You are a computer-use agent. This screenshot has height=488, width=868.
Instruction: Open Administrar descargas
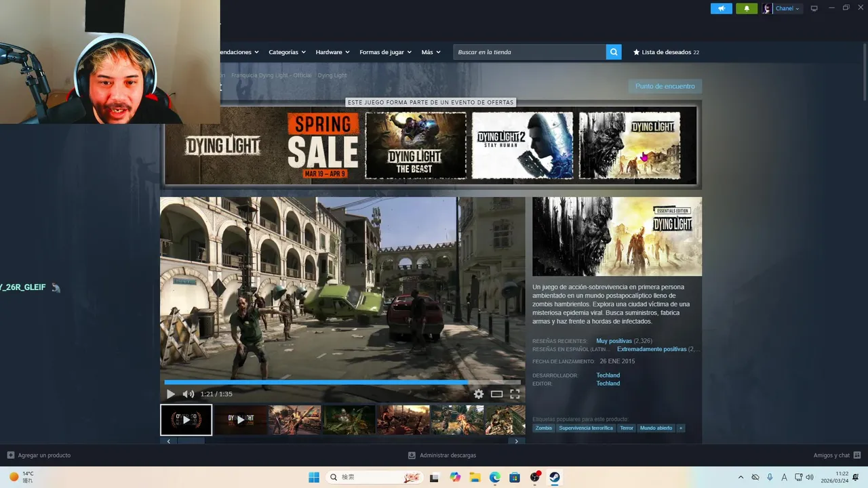pyautogui.click(x=442, y=455)
